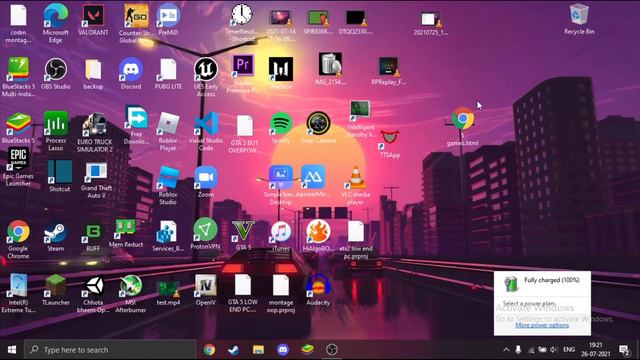This screenshot has width=640, height=360.
Task: Open Snap Camera shortcut
Action: coord(318,123)
